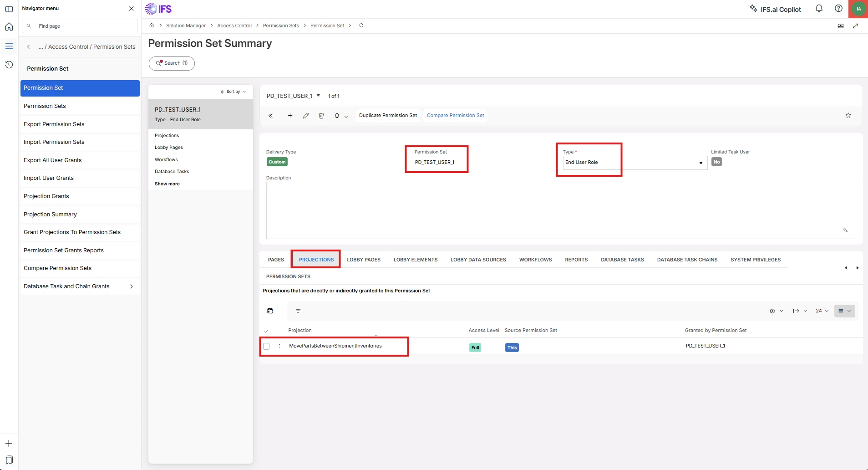Delete the permission set with trash icon

[x=321, y=116]
